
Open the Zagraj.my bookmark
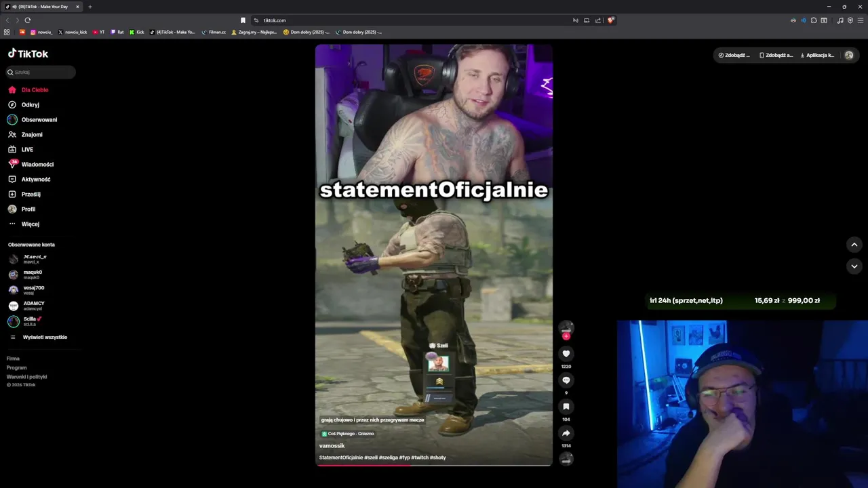coord(254,32)
